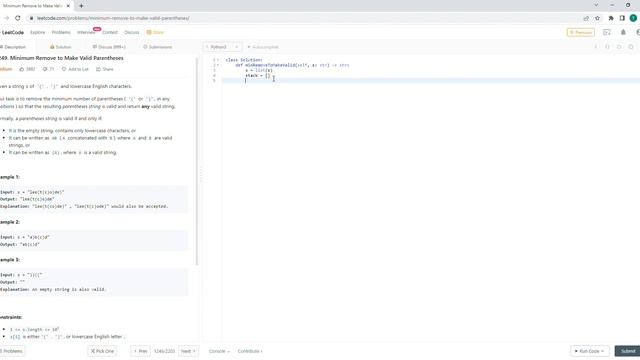
Task: Click Add to List
Action: [x=75, y=69]
